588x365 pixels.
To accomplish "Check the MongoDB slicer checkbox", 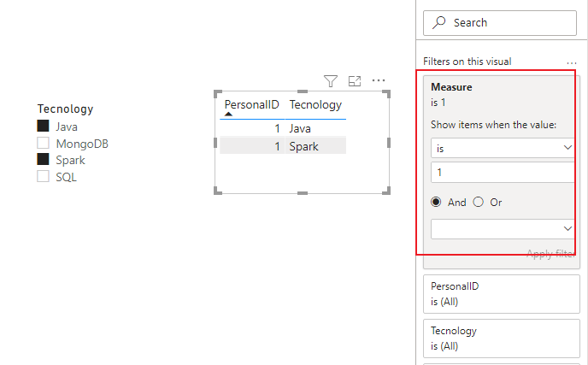I will pyautogui.click(x=43, y=143).
